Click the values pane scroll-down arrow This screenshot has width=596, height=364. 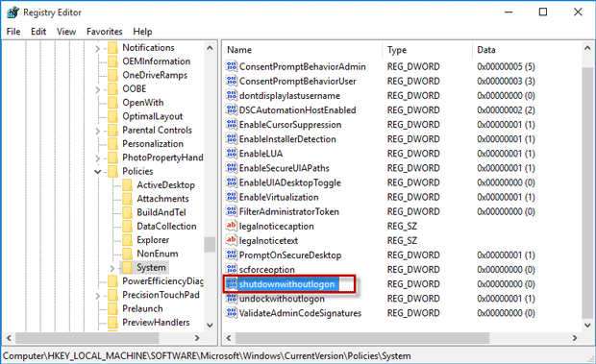click(x=587, y=326)
